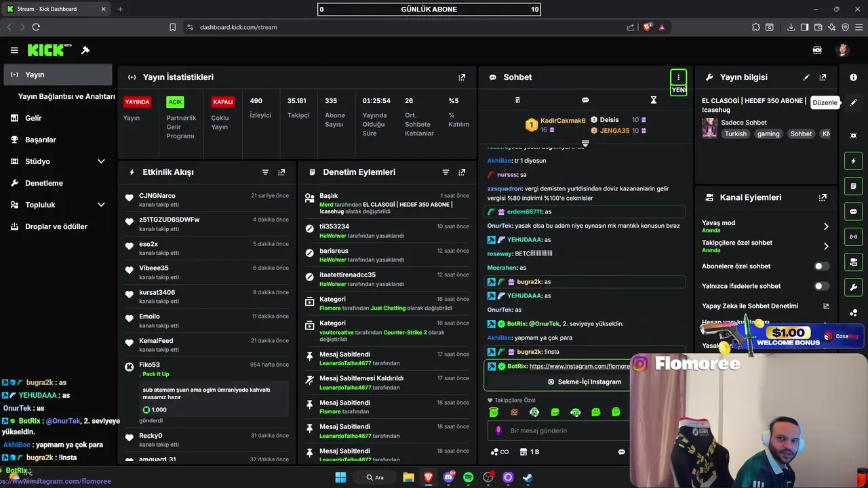868x488 pixels.
Task: Click the browser address bar
Action: tap(407, 27)
